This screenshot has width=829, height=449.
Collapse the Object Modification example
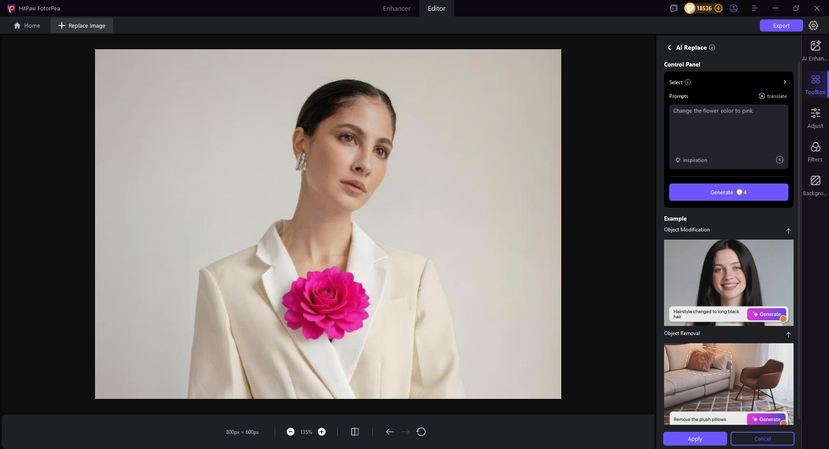[788, 231]
